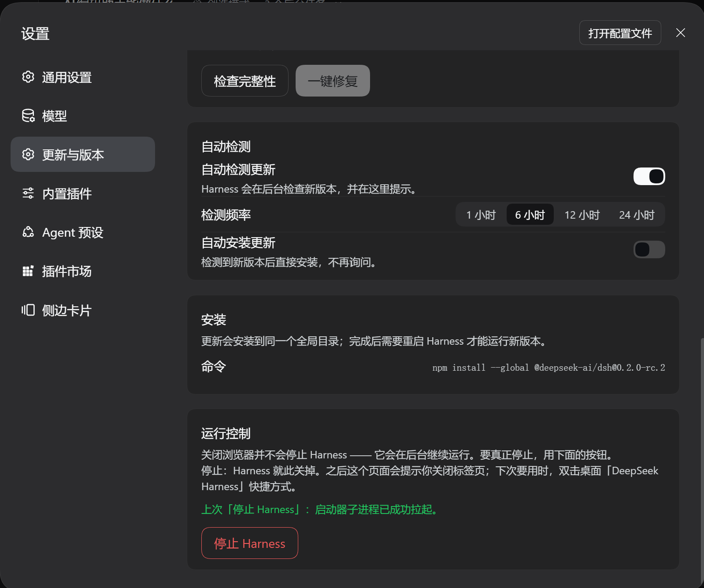This screenshot has height=588, width=704.
Task: Enable the 自动安装更新 switch
Action: pos(649,249)
